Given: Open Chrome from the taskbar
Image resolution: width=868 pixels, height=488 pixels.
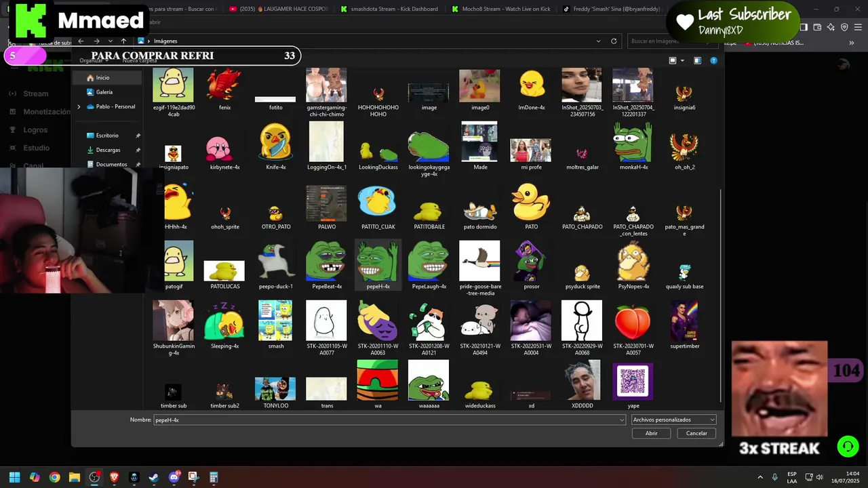Looking at the screenshot, I should point(54,477).
